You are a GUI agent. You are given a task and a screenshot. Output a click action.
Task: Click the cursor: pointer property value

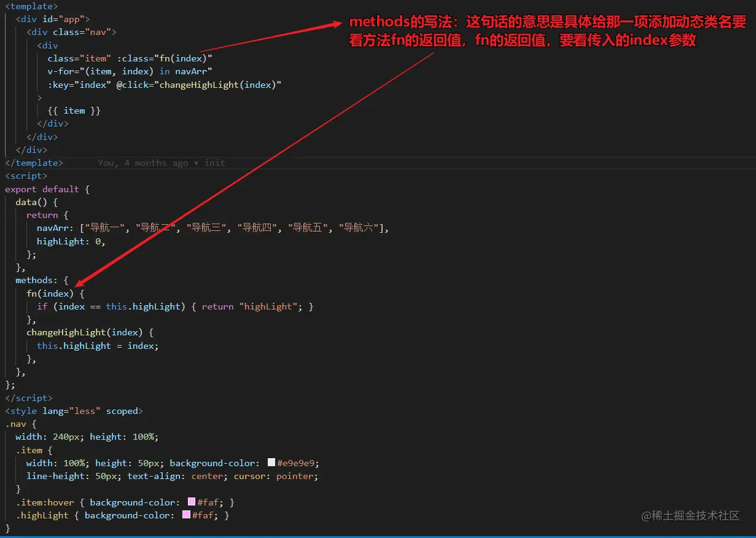(295, 476)
